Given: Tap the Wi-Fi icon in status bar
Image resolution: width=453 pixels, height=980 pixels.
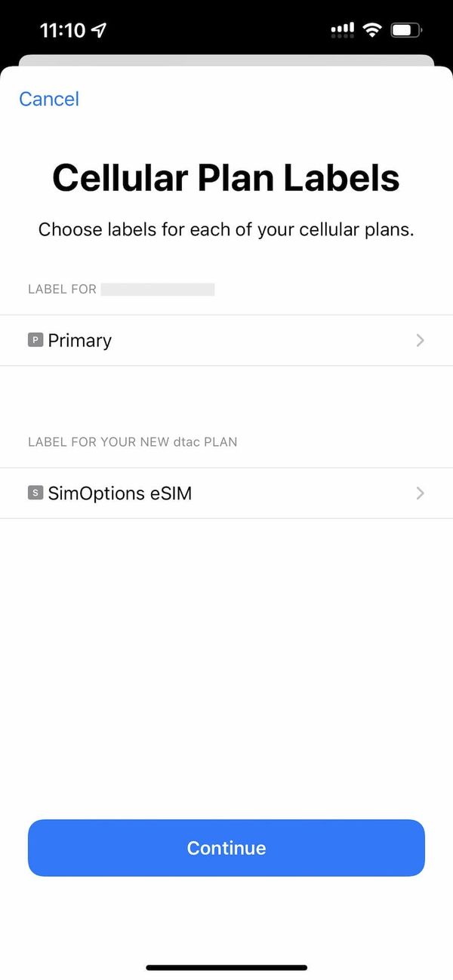Looking at the screenshot, I should 372,29.
